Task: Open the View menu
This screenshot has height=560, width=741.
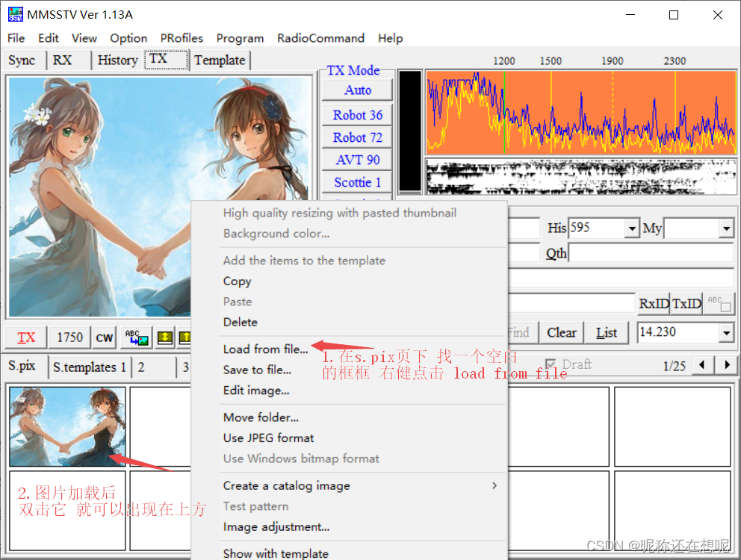Action: 84,38
